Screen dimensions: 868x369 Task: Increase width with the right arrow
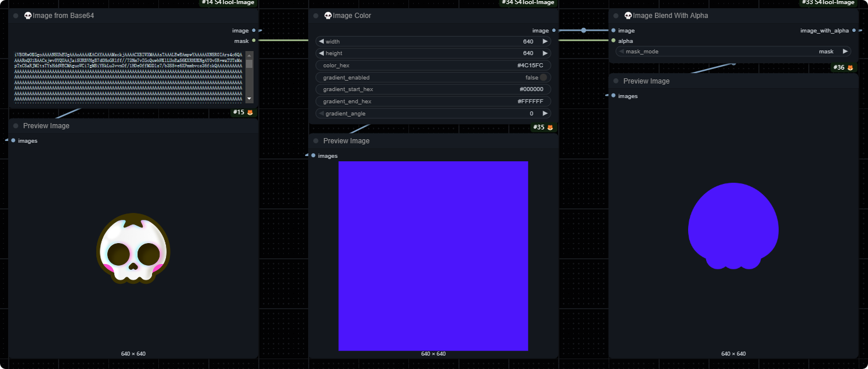click(x=545, y=42)
